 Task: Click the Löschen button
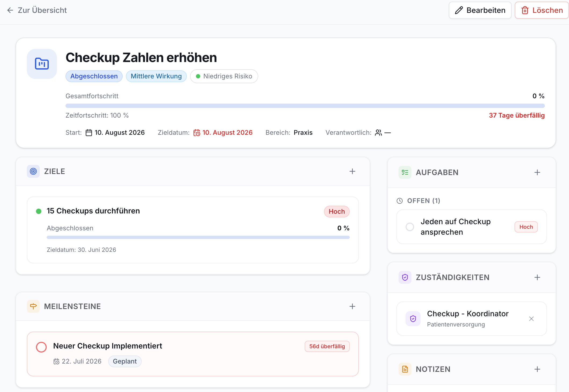click(x=542, y=10)
